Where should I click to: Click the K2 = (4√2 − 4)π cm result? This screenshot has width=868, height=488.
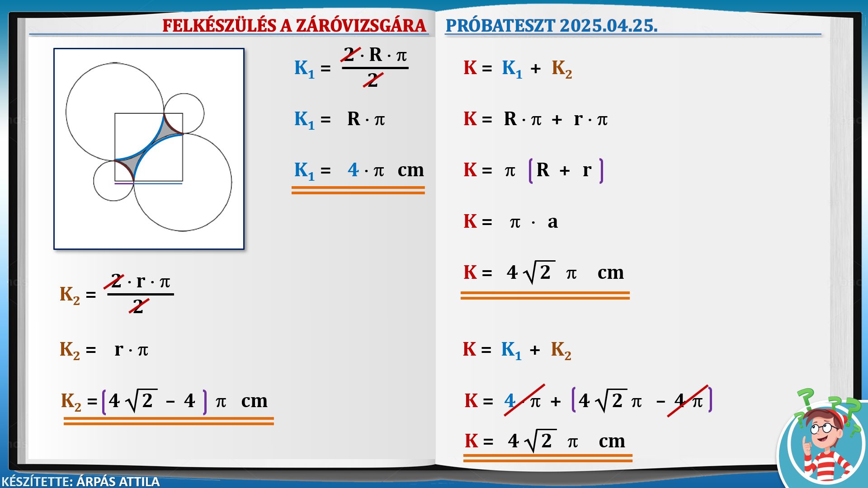(165, 401)
